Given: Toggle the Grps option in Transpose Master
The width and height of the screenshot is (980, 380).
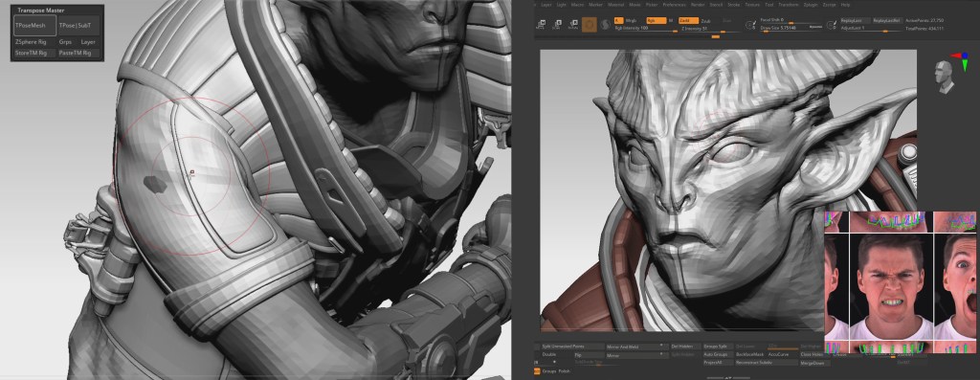Looking at the screenshot, I should [66, 42].
